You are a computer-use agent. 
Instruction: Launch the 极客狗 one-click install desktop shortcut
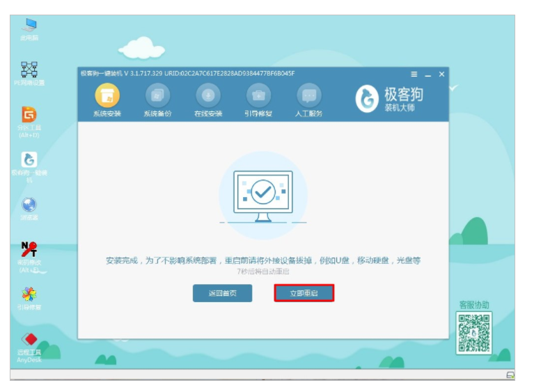[x=29, y=163]
